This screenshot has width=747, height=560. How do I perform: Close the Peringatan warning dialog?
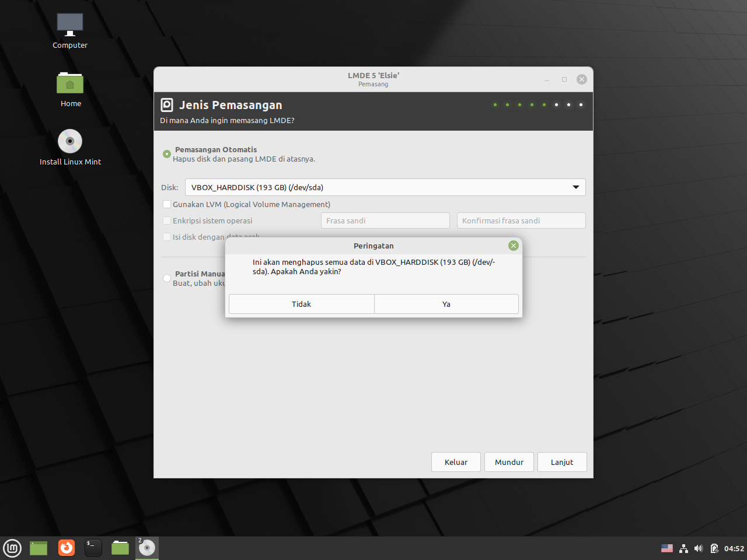click(514, 246)
